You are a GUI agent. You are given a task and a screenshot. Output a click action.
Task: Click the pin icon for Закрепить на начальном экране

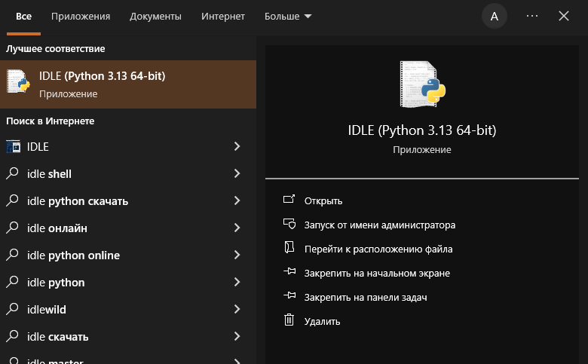tap(289, 271)
